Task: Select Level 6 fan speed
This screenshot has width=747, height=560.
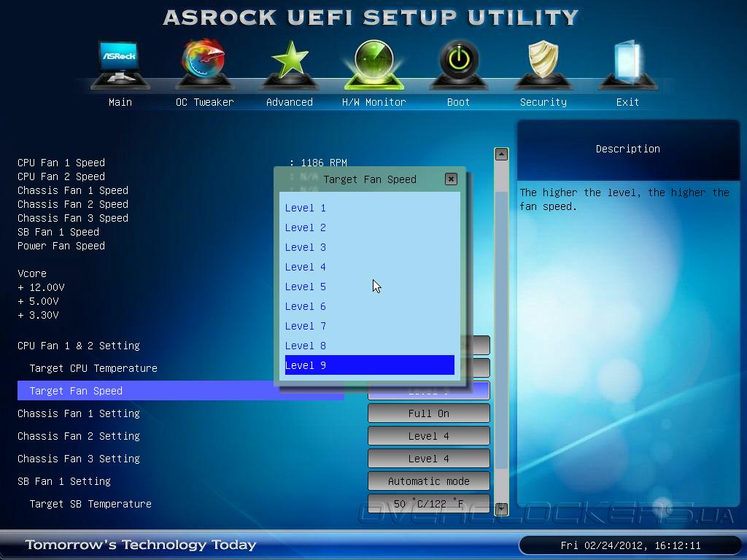Action: coord(369,306)
